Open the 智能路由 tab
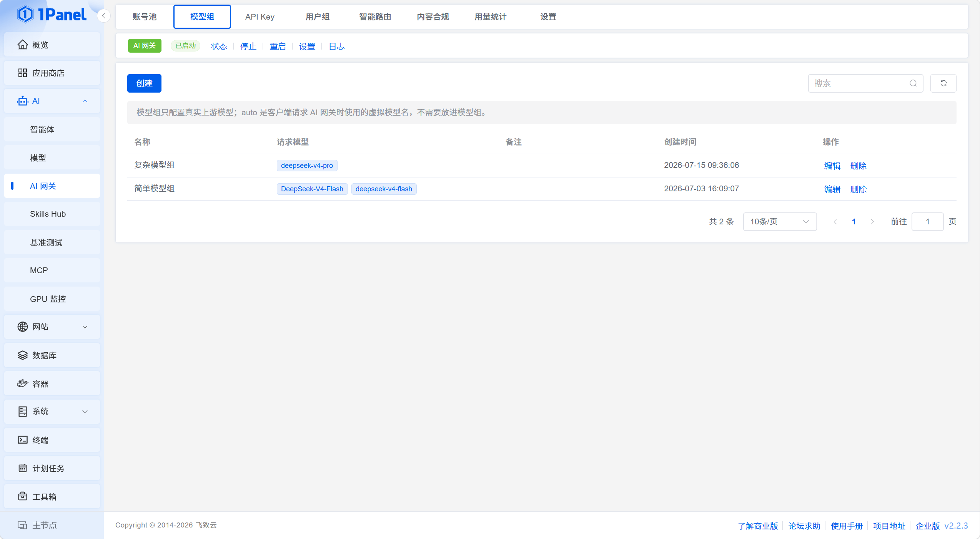 pos(375,17)
